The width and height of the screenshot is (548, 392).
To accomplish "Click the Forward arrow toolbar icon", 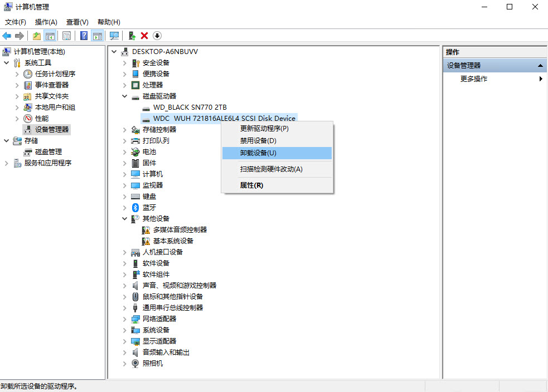I will 20,36.
